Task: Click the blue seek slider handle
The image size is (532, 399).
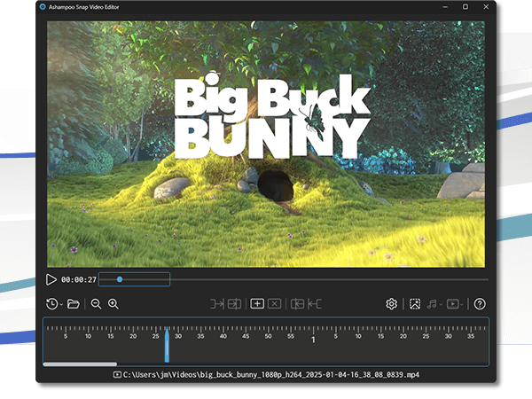Action: point(120,279)
